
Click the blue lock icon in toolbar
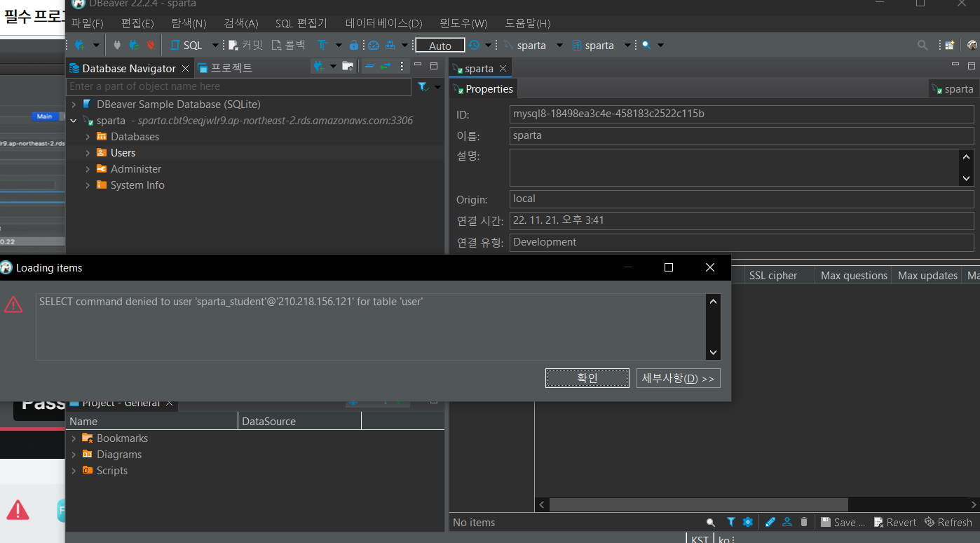click(354, 45)
